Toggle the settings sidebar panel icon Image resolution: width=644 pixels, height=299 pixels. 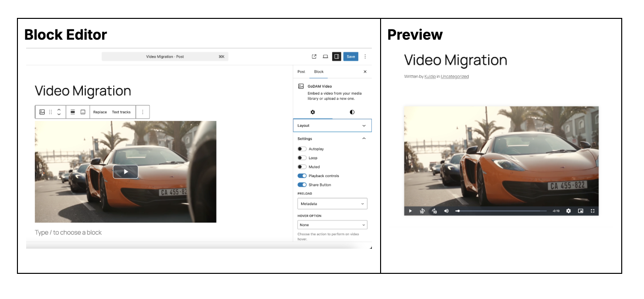[x=337, y=57]
